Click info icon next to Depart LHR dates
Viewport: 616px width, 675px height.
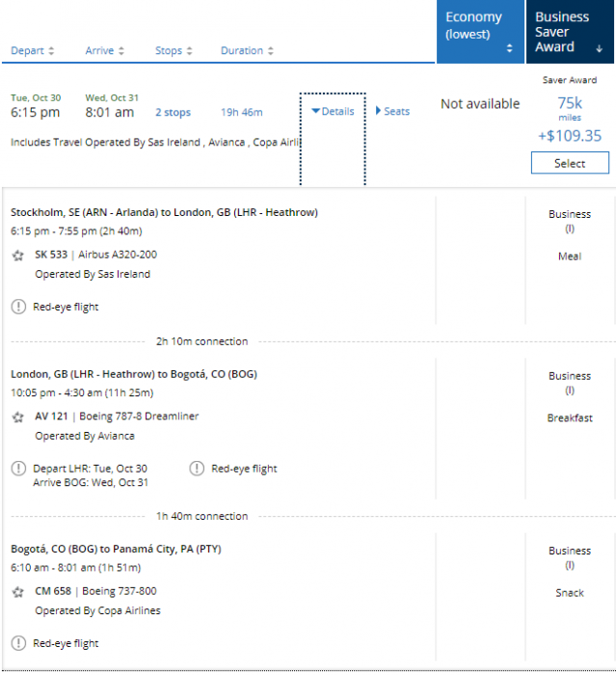(x=18, y=469)
